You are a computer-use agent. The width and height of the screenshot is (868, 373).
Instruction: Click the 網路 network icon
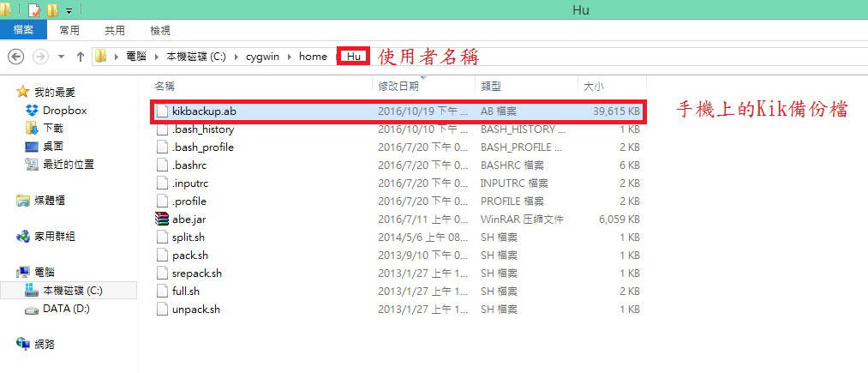22,344
